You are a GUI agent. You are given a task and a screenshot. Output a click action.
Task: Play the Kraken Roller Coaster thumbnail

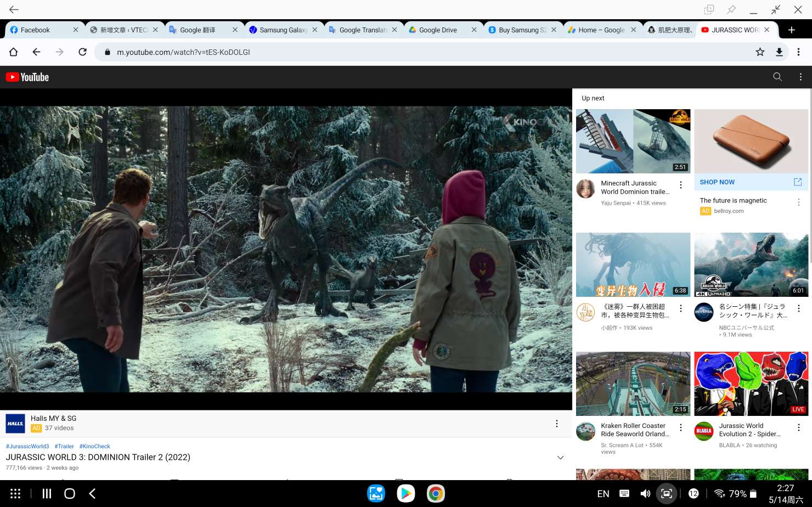click(633, 384)
